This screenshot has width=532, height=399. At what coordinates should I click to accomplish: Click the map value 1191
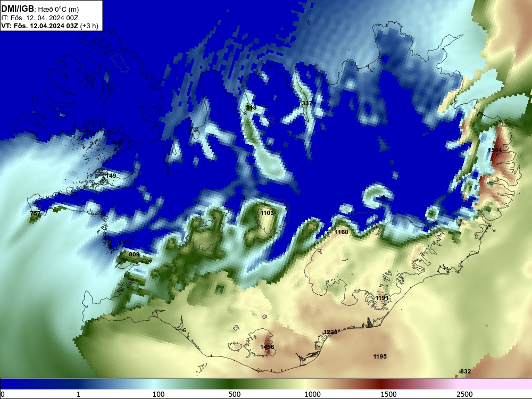[382, 298]
